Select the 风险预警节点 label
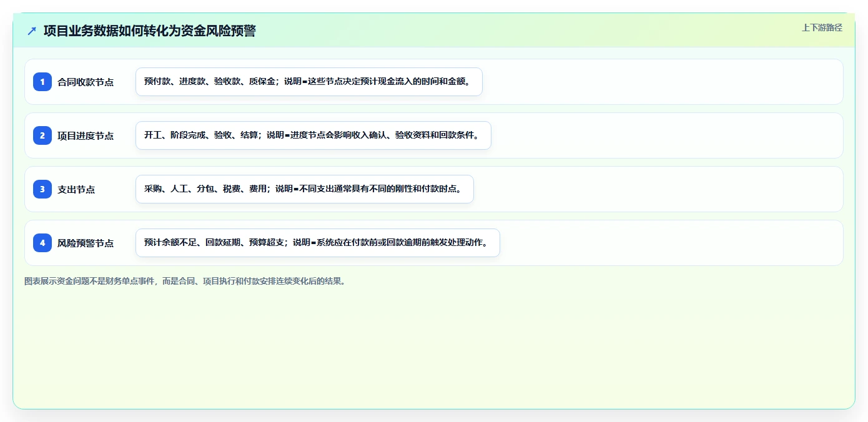868x422 pixels. point(86,243)
